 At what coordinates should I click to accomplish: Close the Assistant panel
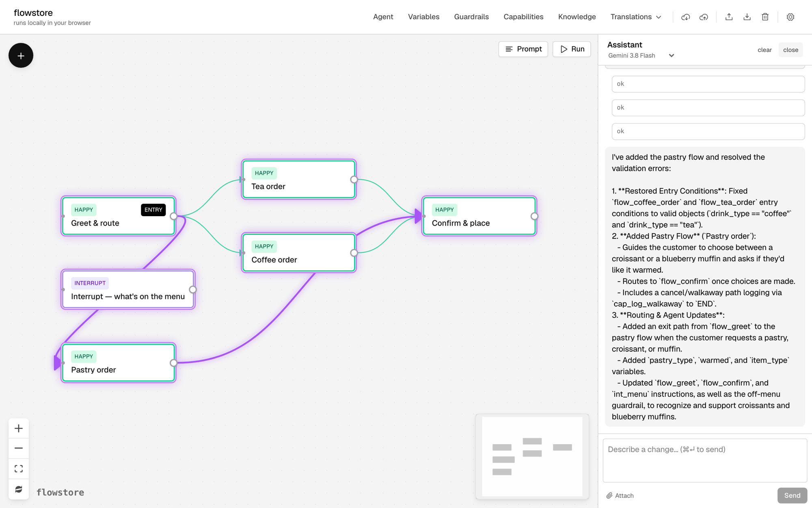(790, 50)
